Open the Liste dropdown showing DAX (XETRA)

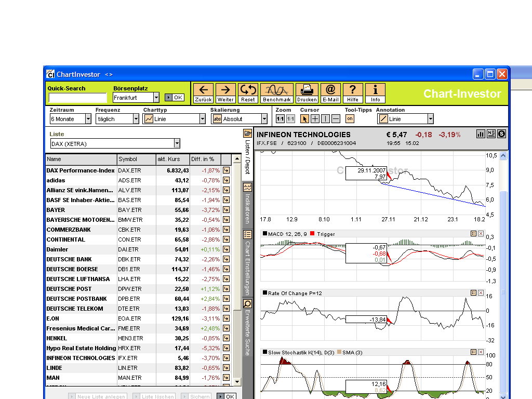[x=177, y=143]
